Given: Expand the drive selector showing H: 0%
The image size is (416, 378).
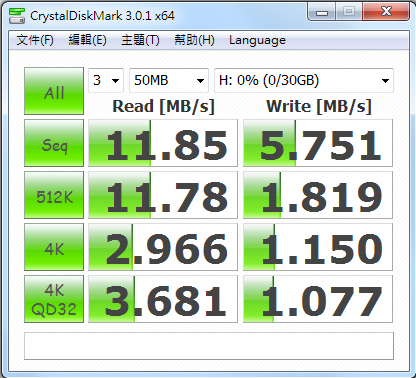Looking at the screenshot, I should (x=304, y=80).
